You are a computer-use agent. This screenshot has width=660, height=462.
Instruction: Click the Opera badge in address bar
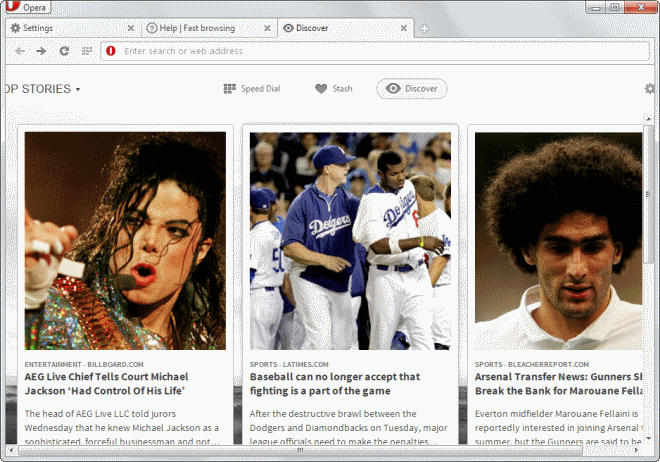110,50
